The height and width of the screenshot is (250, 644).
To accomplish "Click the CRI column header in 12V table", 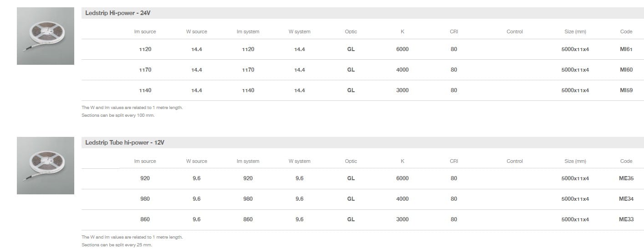I will tap(454, 161).
